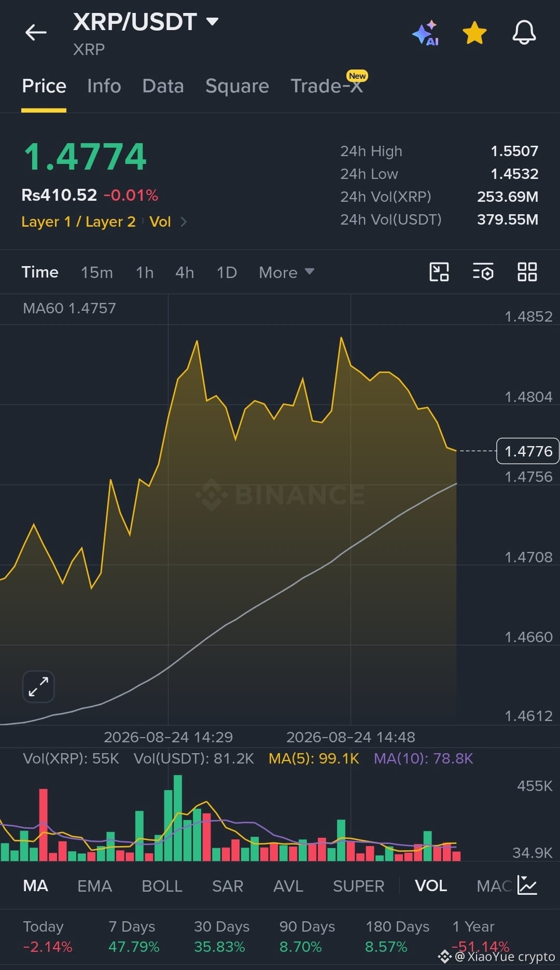Tap the 24h Vol(USDT) 379.55M value
The width and height of the screenshot is (560, 970).
508,219
